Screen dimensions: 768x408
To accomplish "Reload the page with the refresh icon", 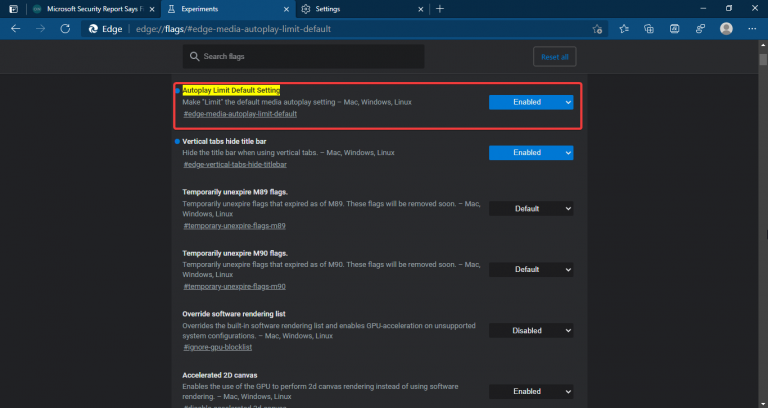I will [66, 28].
